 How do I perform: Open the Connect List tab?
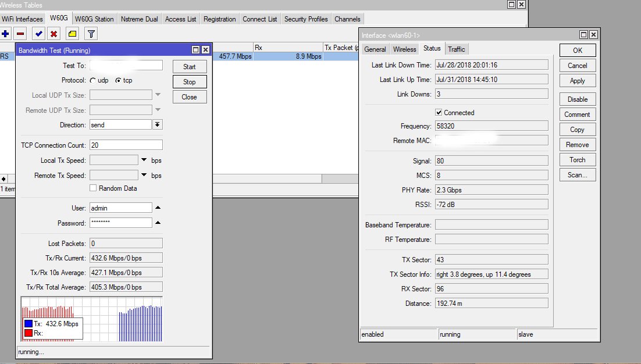point(259,19)
